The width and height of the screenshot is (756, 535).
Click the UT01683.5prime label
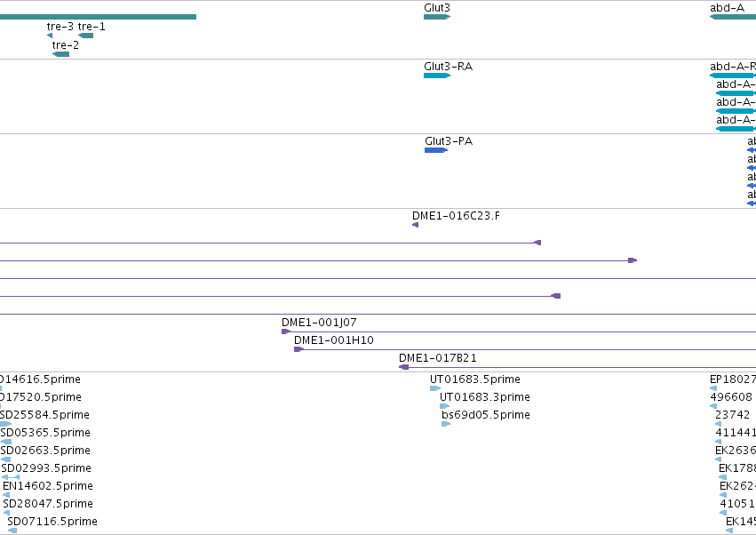(x=475, y=379)
